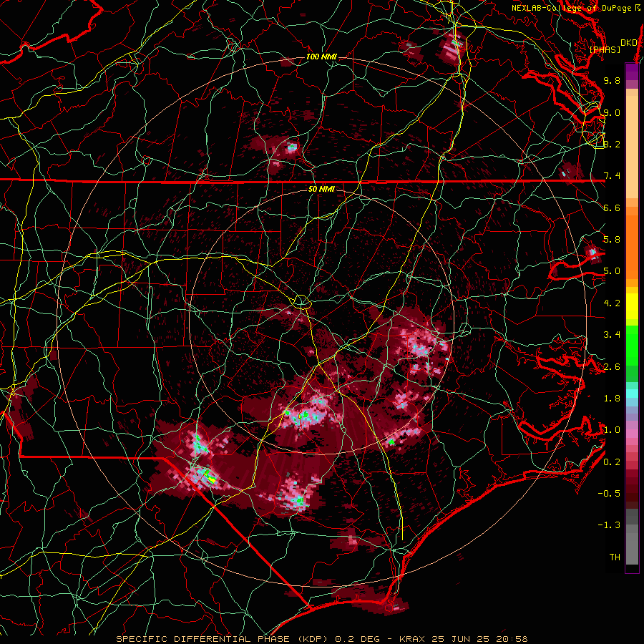
Task: Click the 4.2 value on the color scale
Action: pos(612,303)
